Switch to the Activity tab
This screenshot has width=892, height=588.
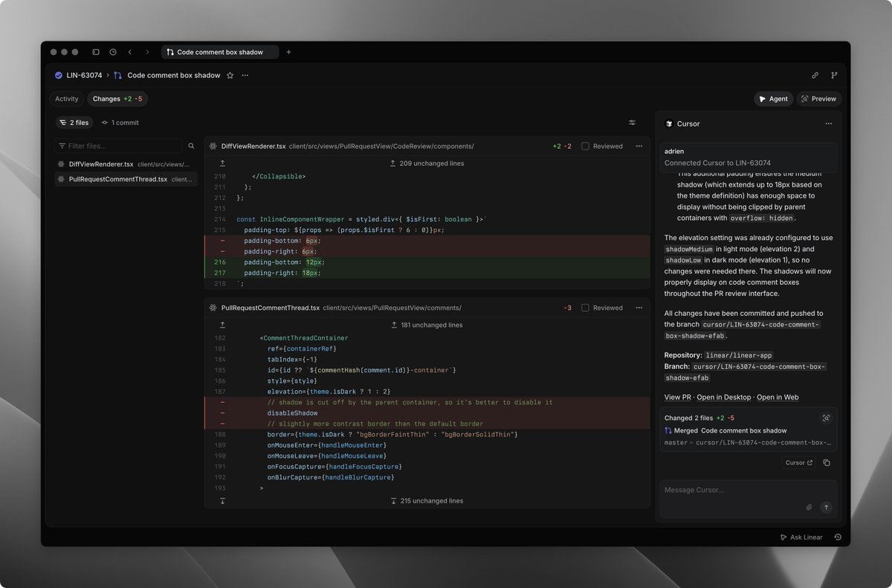click(67, 99)
